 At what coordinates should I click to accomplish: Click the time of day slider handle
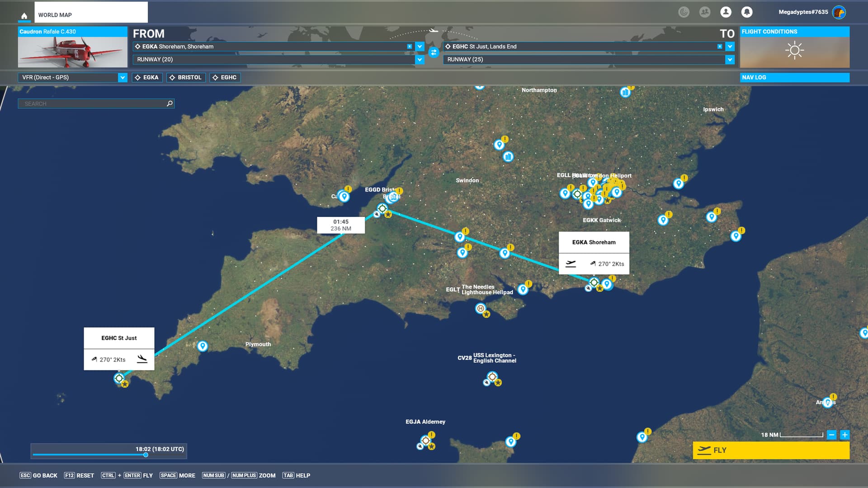pyautogui.click(x=146, y=455)
